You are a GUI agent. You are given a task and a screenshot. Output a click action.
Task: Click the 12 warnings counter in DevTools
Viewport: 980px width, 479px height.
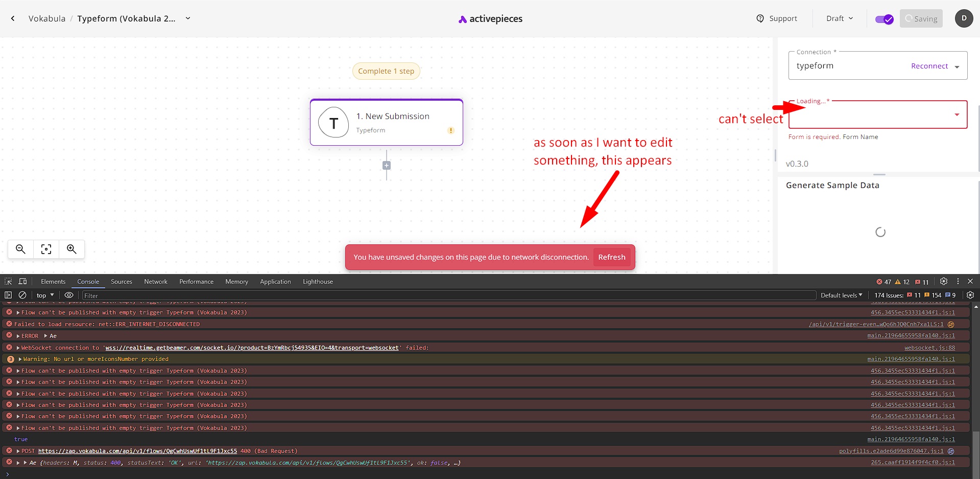[902, 282]
